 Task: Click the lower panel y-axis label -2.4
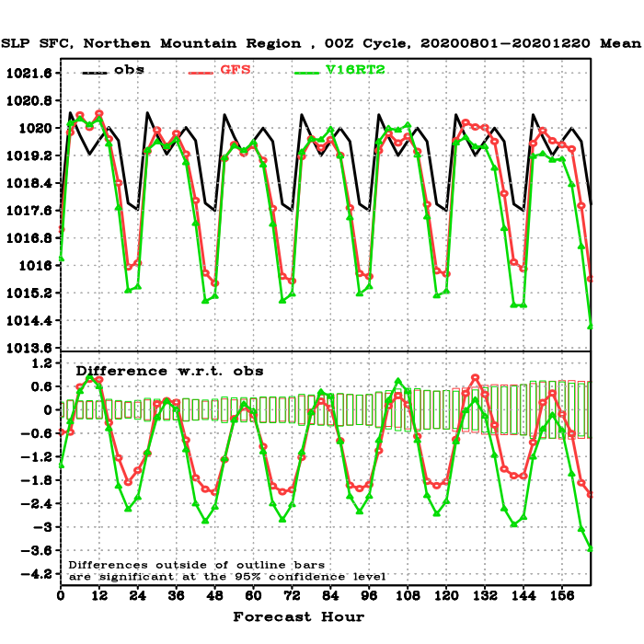[37, 504]
